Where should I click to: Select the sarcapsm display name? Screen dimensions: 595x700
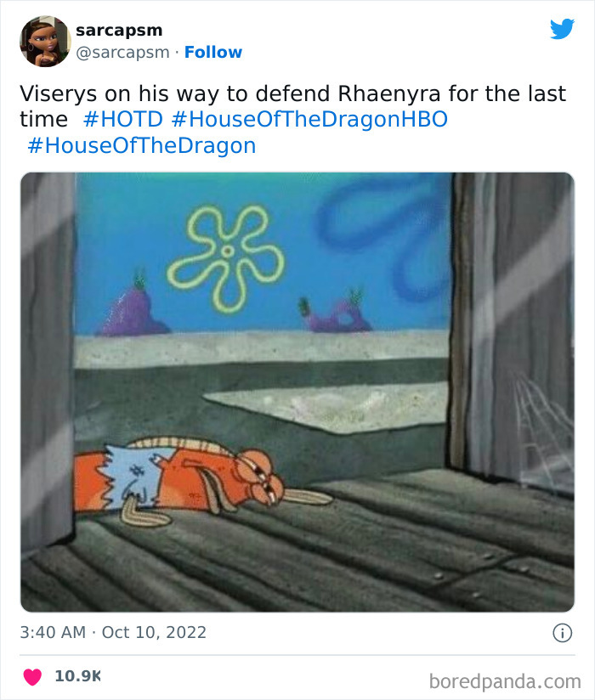pos(120,29)
